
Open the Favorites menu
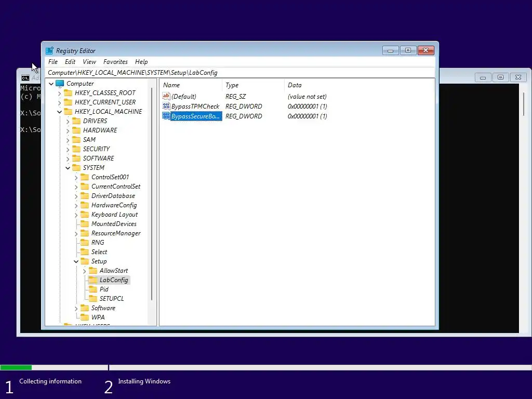115,62
